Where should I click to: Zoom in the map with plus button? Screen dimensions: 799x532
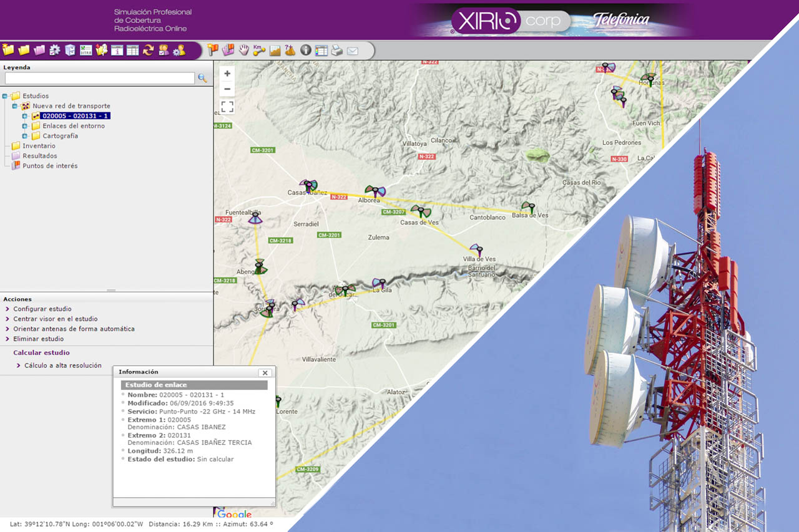[227, 74]
